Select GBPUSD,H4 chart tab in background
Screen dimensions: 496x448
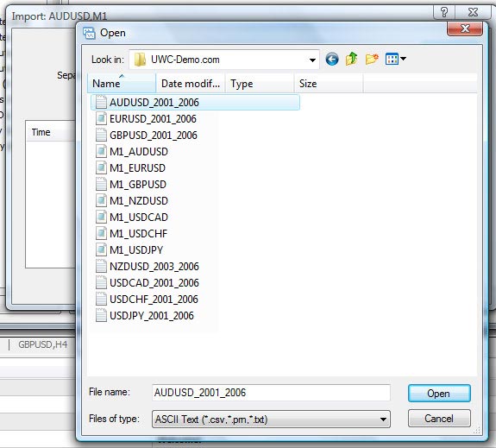coord(43,344)
